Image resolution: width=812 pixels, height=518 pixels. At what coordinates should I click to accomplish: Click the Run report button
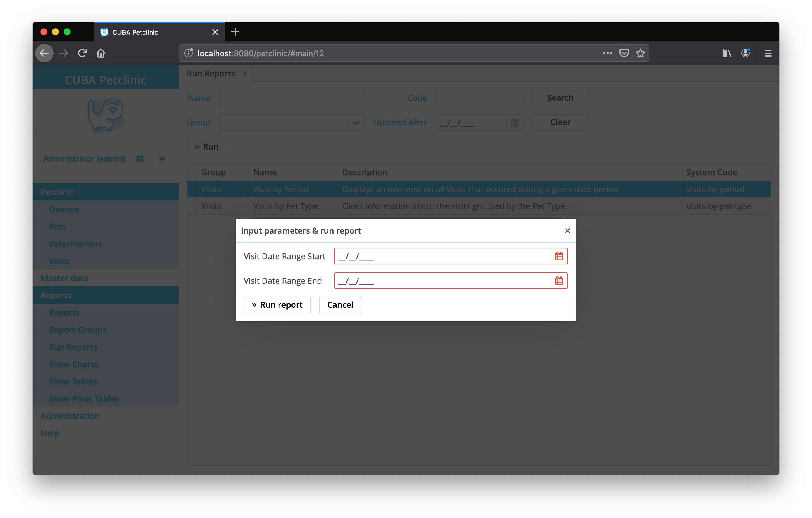tap(277, 305)
